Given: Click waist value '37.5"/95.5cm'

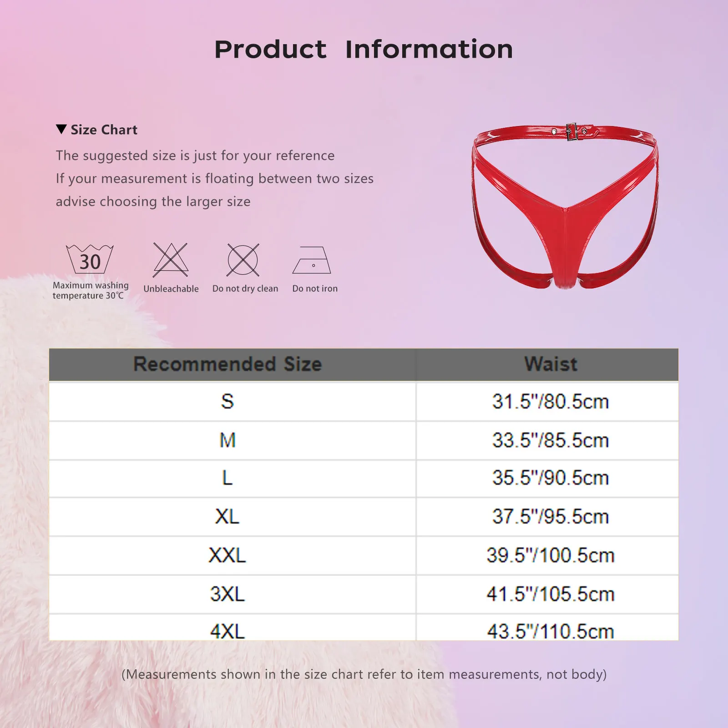Looking at the screenshot, I should pos(551,517).
